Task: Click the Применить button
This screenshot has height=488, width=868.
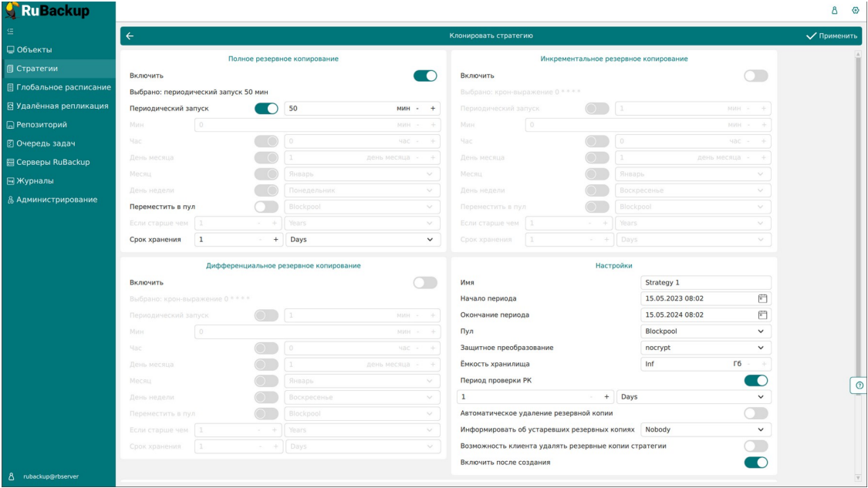Action: [832, 36]
